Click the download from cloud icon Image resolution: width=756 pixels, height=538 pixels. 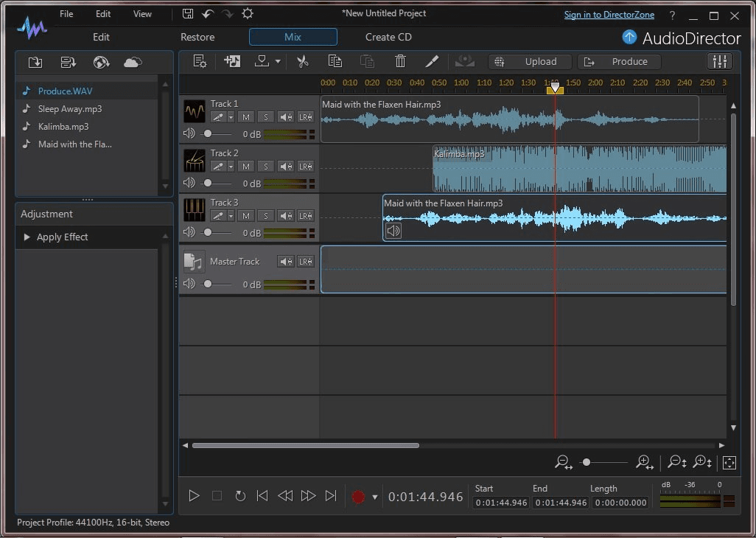(x=133, y=63)
